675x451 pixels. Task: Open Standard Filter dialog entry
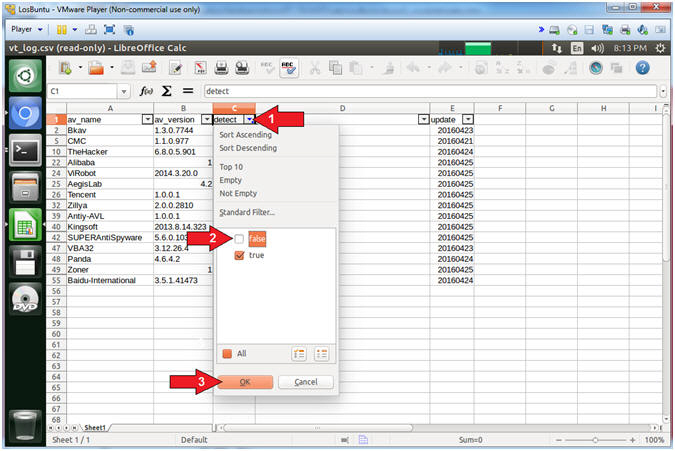(247, 213)
